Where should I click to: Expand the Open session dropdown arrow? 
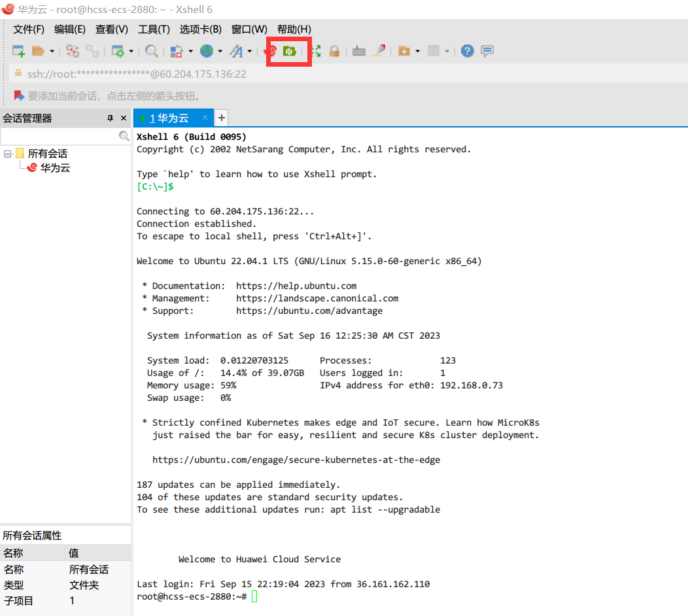(52, 51)
